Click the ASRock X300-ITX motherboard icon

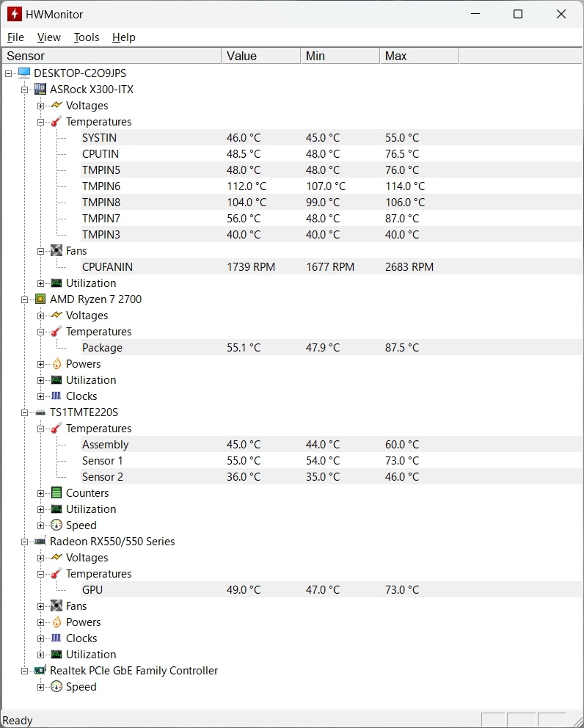(x=40, y=89)
